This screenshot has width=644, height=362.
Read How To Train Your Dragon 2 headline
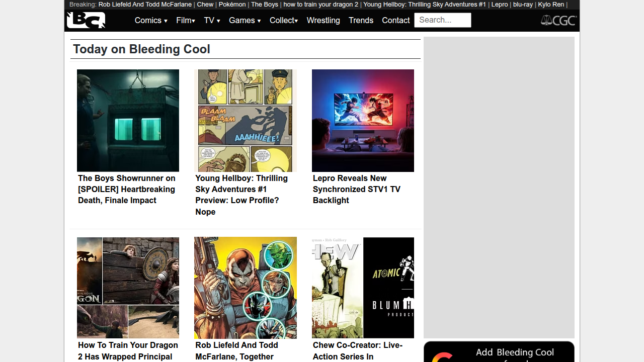tap(128, 351)
